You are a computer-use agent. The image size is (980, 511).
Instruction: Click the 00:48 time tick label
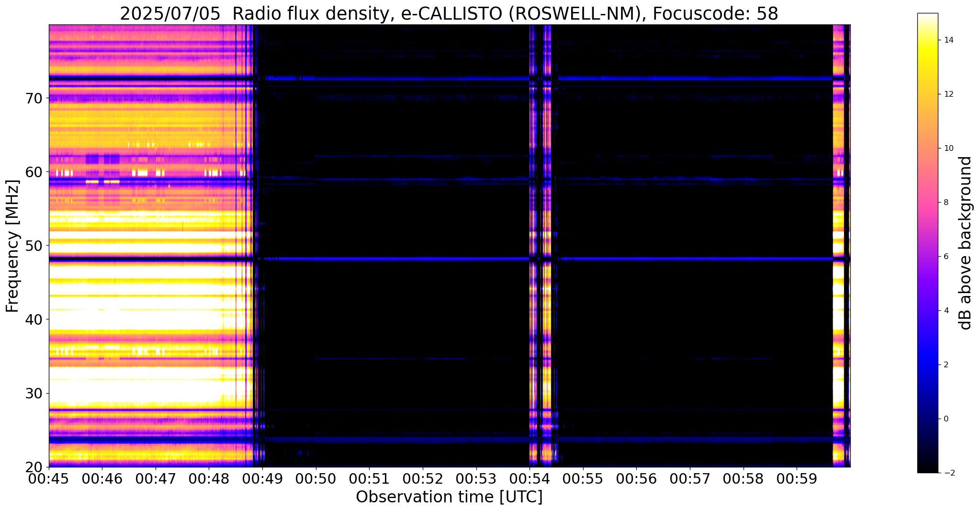[x=209, y=478]
